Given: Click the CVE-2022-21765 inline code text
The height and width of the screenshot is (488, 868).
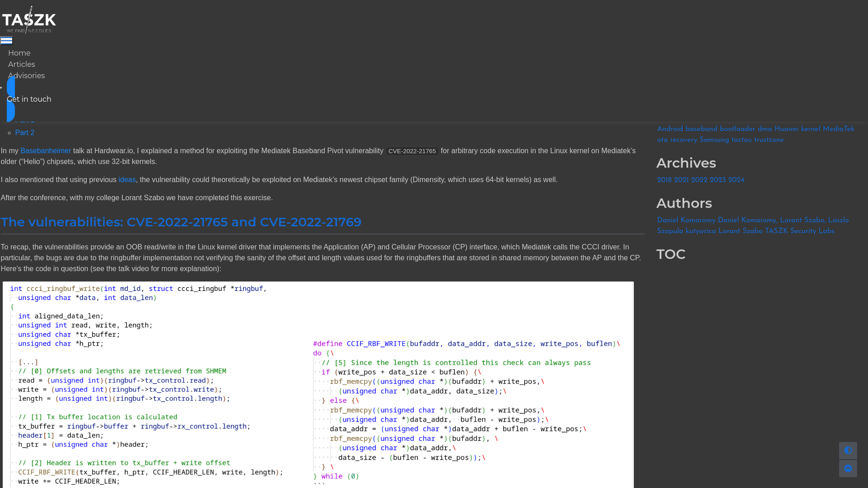Looking at the screenshot, I should 412,151.
